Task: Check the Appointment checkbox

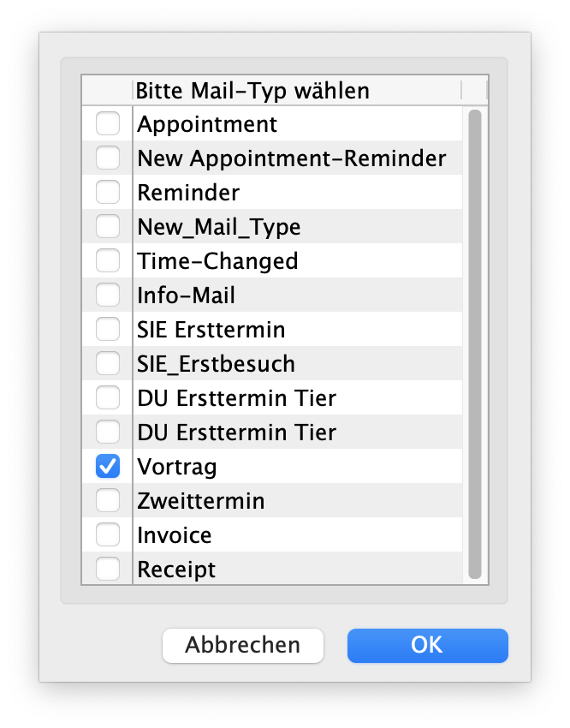Action: [x=108, y=124]
